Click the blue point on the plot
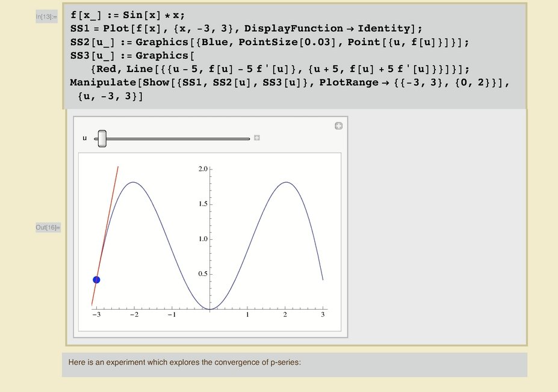The image size is (558, 392). click(96, 280)
